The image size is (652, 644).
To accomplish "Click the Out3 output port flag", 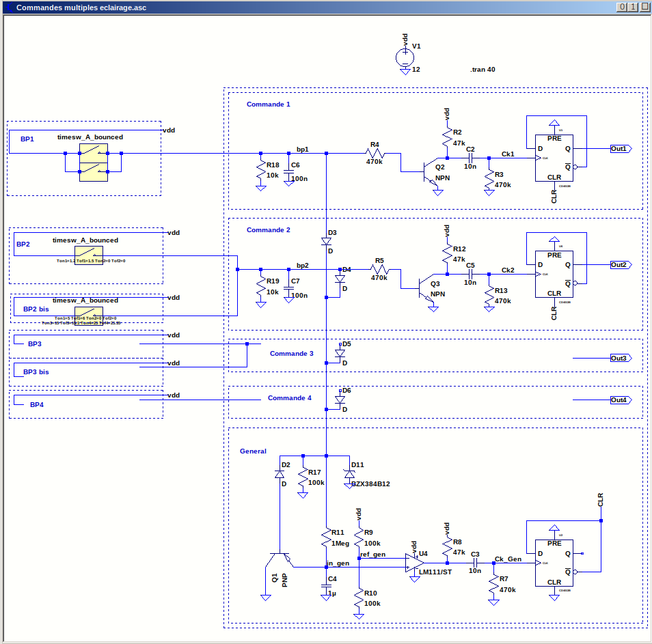I will point(621,358).
